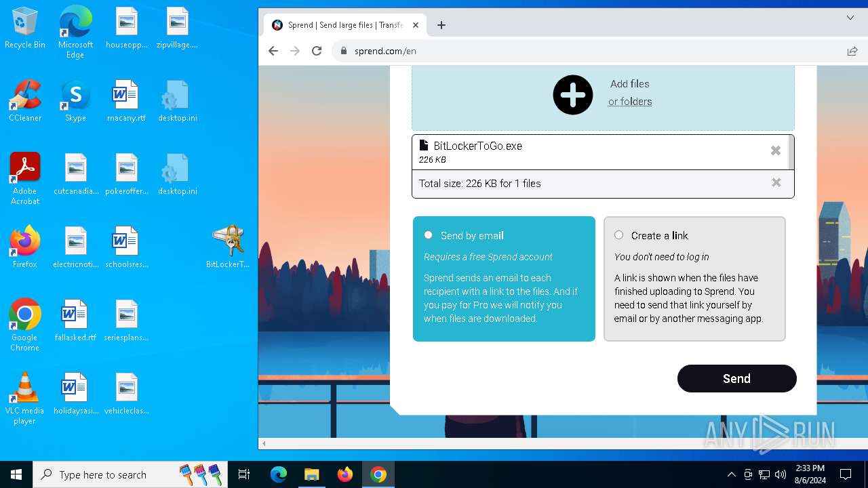Open the notification center icon
This screenshot has height=488, width=868.
(846, 474)
